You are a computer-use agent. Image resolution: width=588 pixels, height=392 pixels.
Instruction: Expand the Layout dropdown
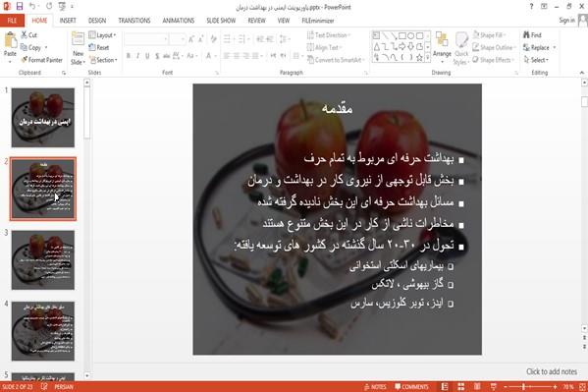(x=102, y=35)
